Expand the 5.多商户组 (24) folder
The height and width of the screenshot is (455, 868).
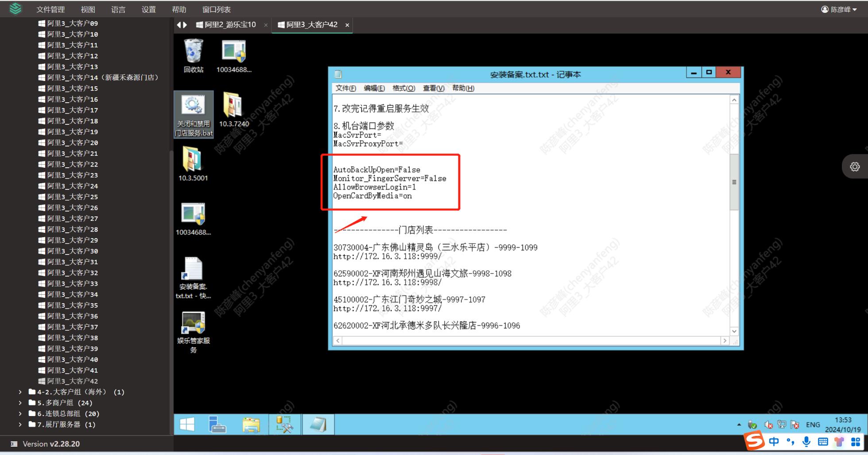20,403
